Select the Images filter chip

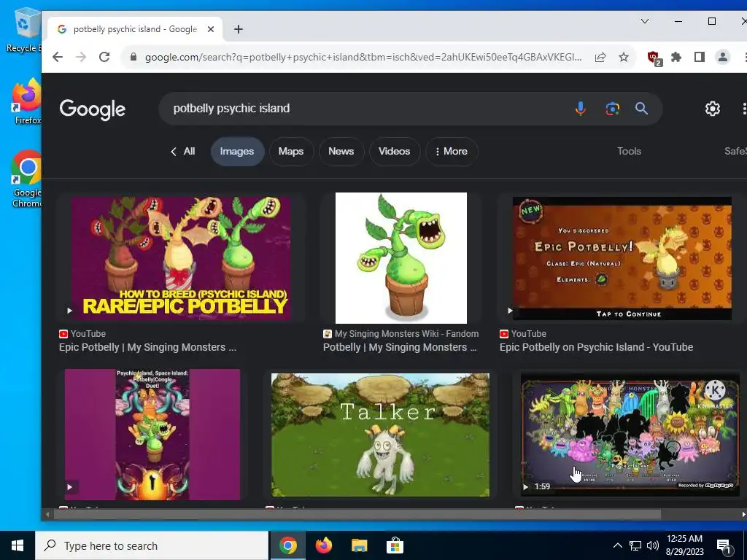(237, 152)
